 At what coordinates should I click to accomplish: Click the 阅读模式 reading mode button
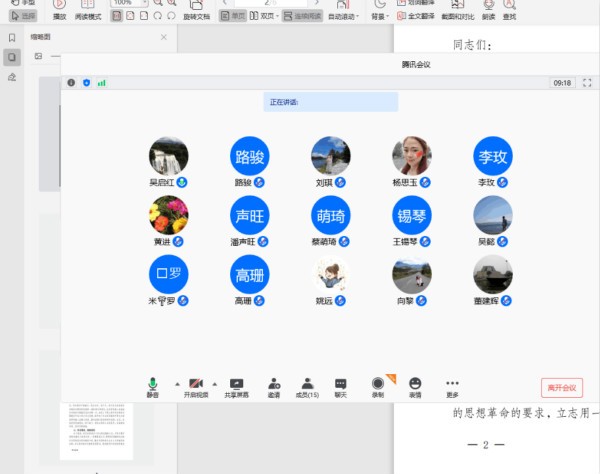88,11
